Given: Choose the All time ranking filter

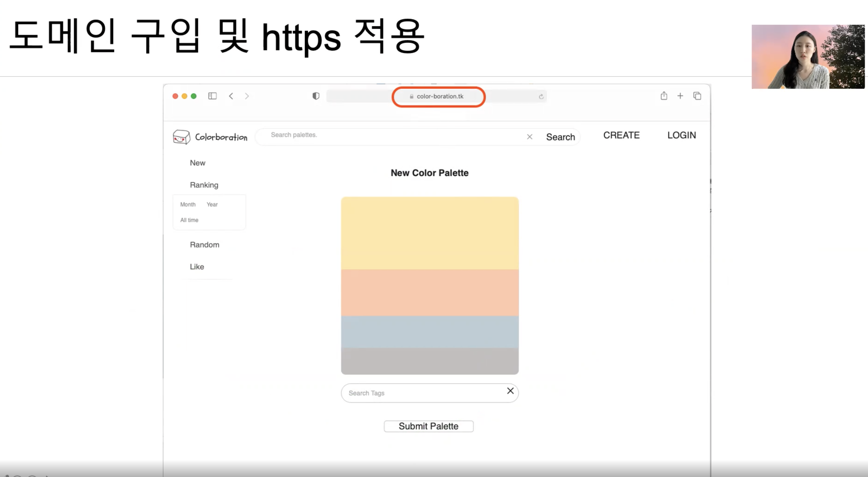Looking at the screenshot, I should click(189, 220).
